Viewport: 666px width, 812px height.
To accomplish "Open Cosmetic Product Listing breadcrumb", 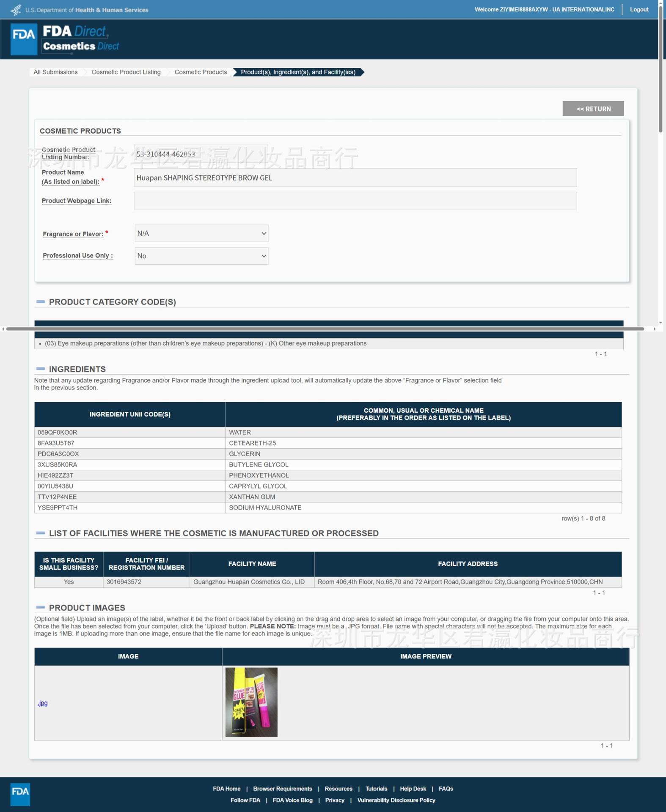I will point(126,72).
